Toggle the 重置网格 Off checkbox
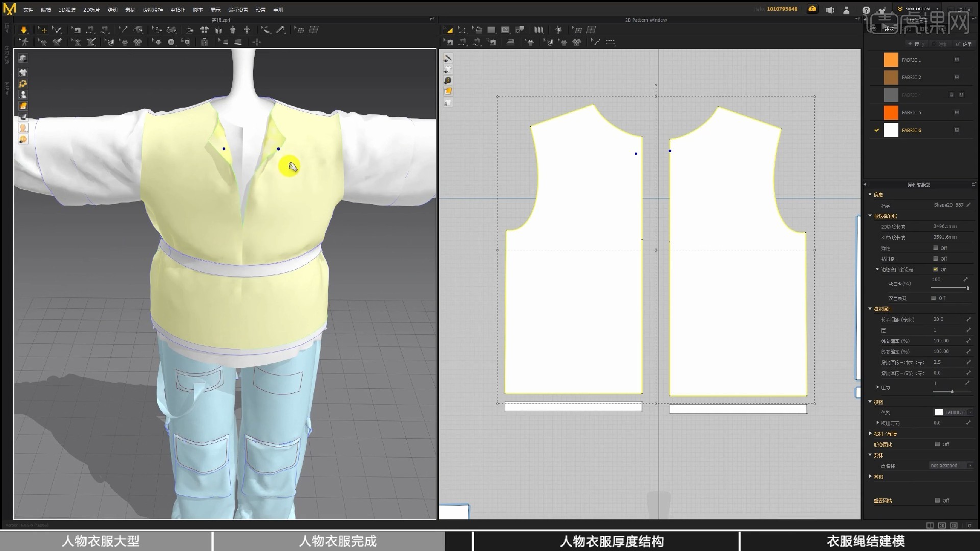This screenshot has width=980, height=551. [937, 500]
